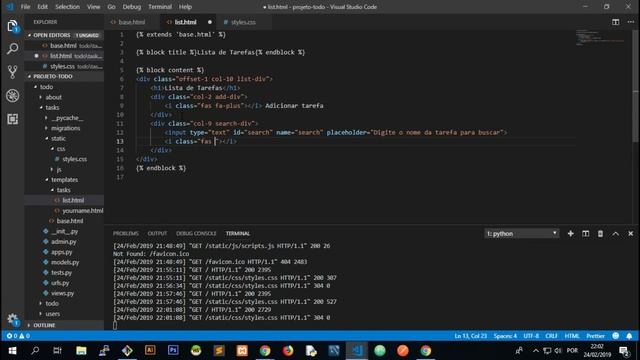Click Ln 13, Col 23 cursor position
This screenshot has width=640, height=360.
coord(471,336)
